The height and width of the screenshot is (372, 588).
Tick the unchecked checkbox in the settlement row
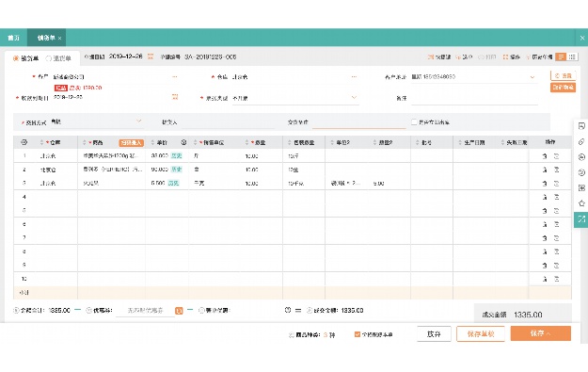click(414, 122)
